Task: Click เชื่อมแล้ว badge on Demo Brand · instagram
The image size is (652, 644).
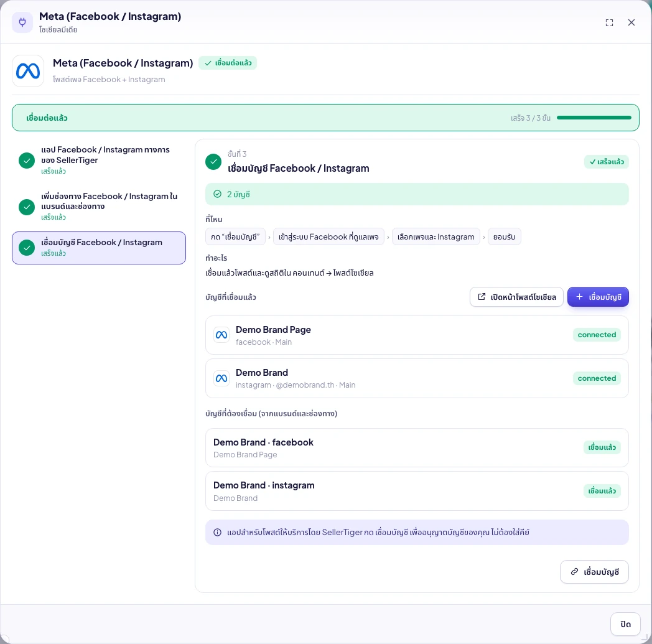Action: 602,491
